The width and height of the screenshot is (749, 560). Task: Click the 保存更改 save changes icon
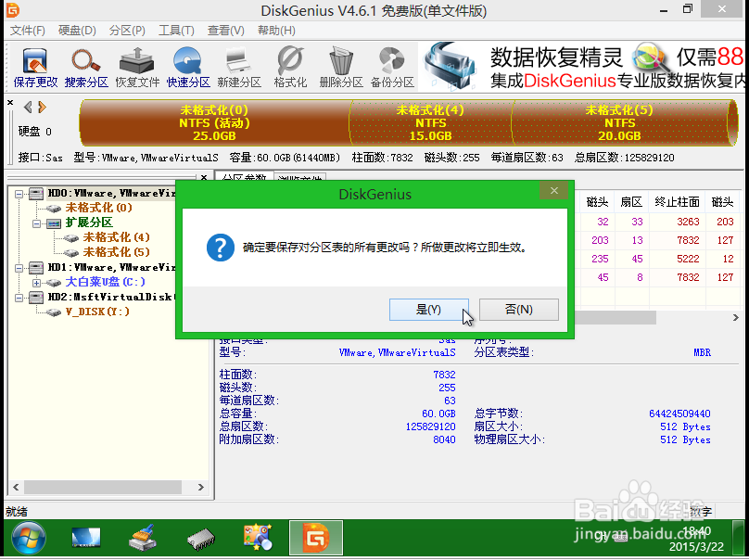tap(35, 68)
